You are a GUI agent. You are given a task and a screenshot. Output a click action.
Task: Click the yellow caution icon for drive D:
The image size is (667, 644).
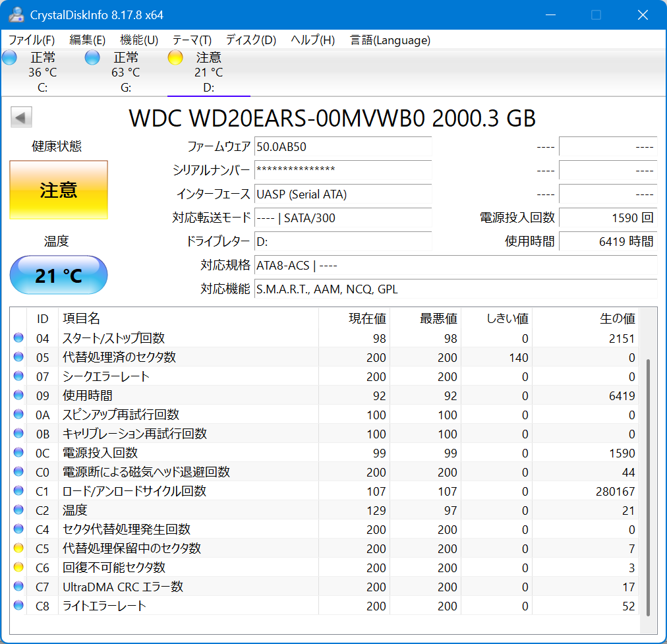pos(175,58)
